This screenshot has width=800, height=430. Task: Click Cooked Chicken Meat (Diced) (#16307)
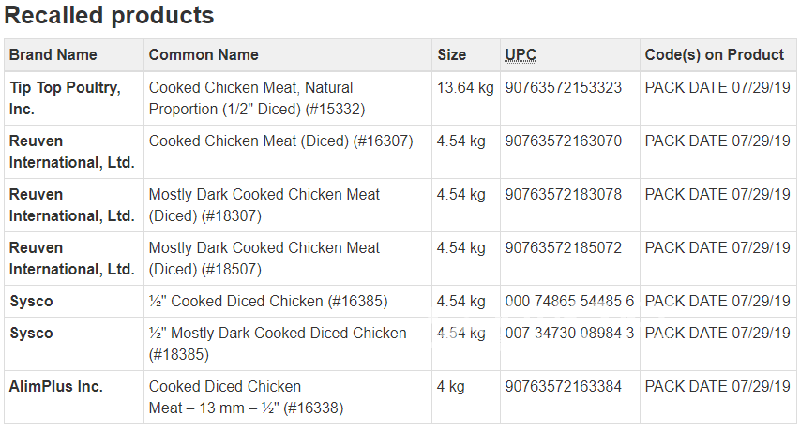click(281, 141)
